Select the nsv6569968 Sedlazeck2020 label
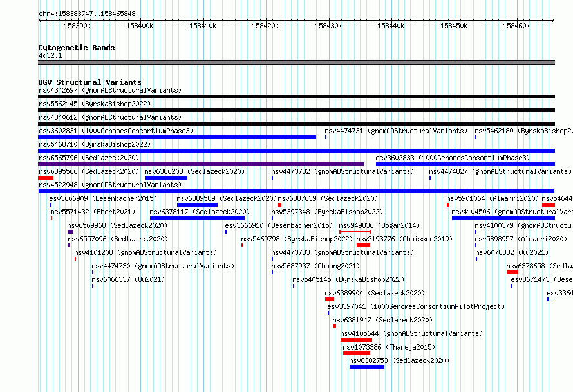The height and width of the screenshot is (392, 573). click(117, 225)
